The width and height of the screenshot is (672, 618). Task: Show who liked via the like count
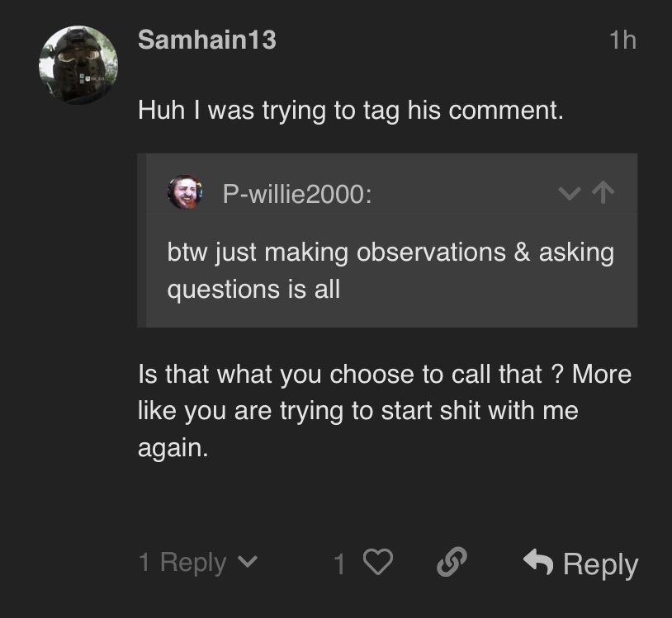339,564
